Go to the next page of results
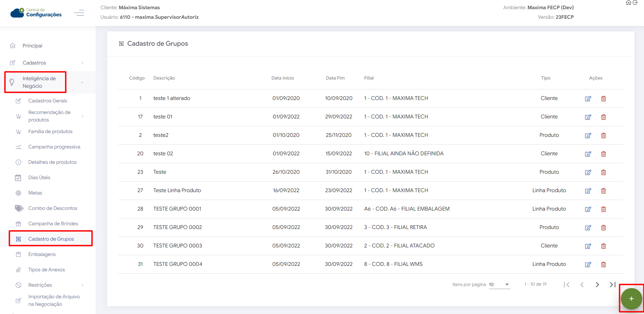644x314 pixels. [x=597, y=285]
